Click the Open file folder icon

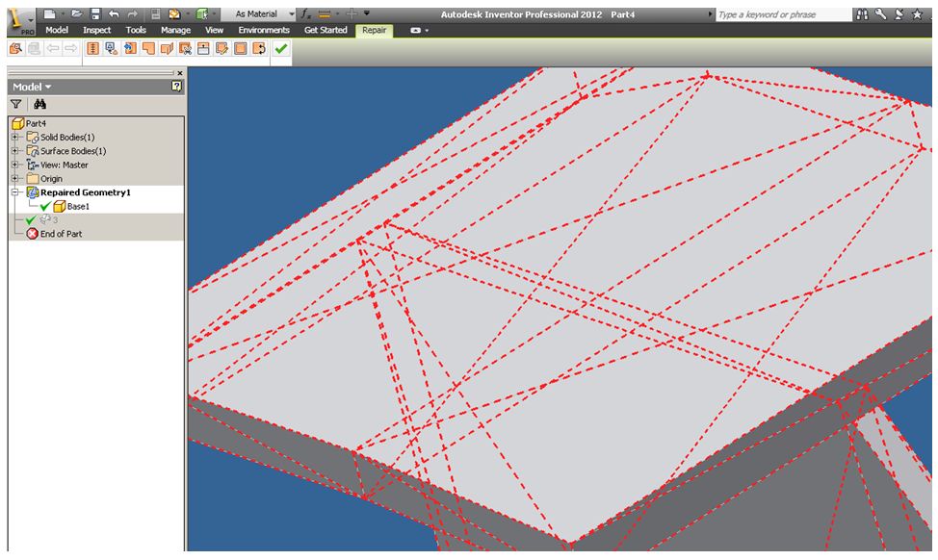76,13
